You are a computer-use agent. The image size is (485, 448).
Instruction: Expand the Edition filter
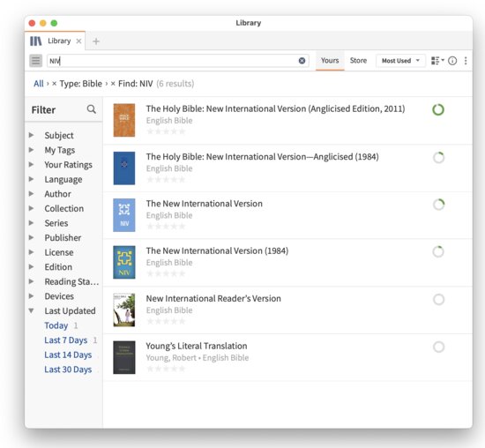(x=31, y=266)
